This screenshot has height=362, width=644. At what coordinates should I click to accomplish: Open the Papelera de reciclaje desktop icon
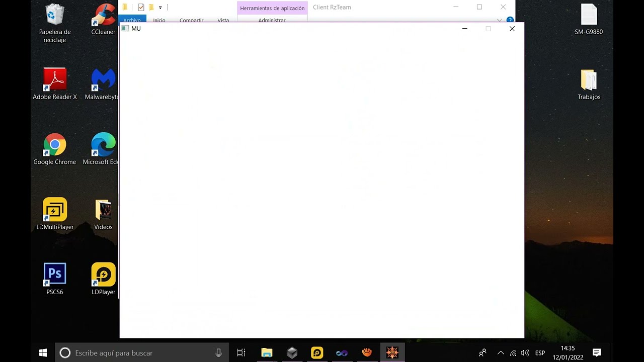pyautogui.click(x=54, y=23)
